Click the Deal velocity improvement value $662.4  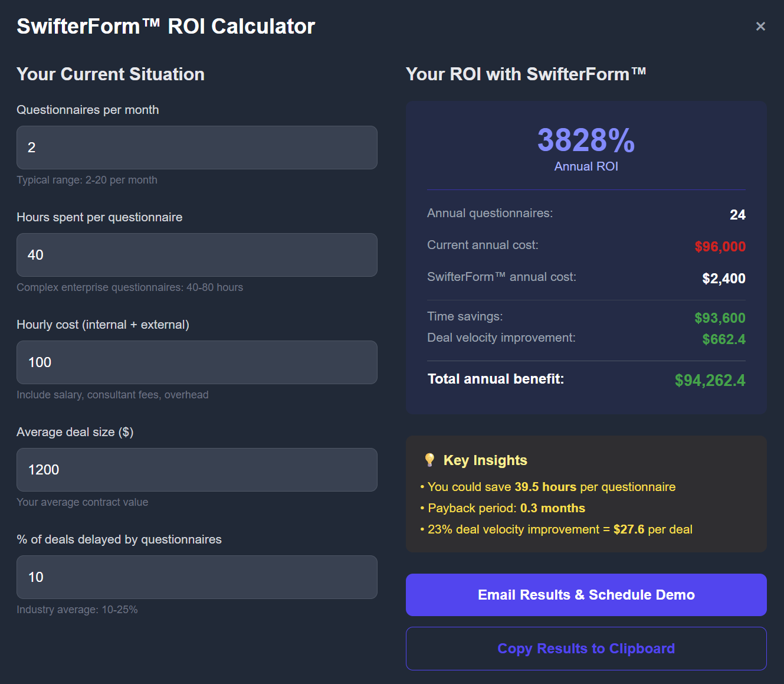724,339
